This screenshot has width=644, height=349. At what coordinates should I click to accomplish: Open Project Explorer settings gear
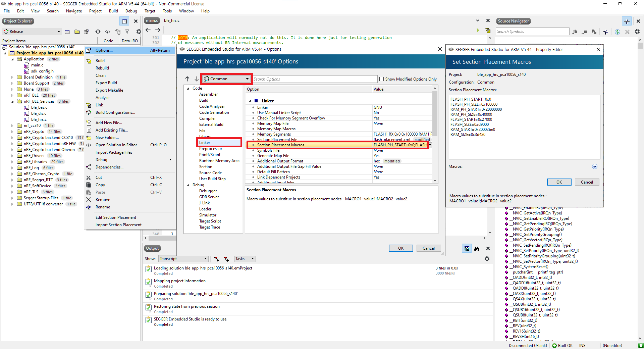[x=138, y=32]
